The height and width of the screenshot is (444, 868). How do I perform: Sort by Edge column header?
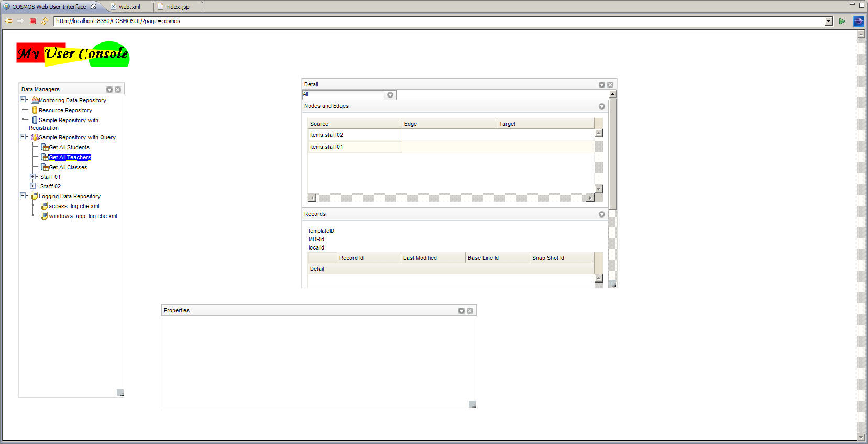point(449,124)
